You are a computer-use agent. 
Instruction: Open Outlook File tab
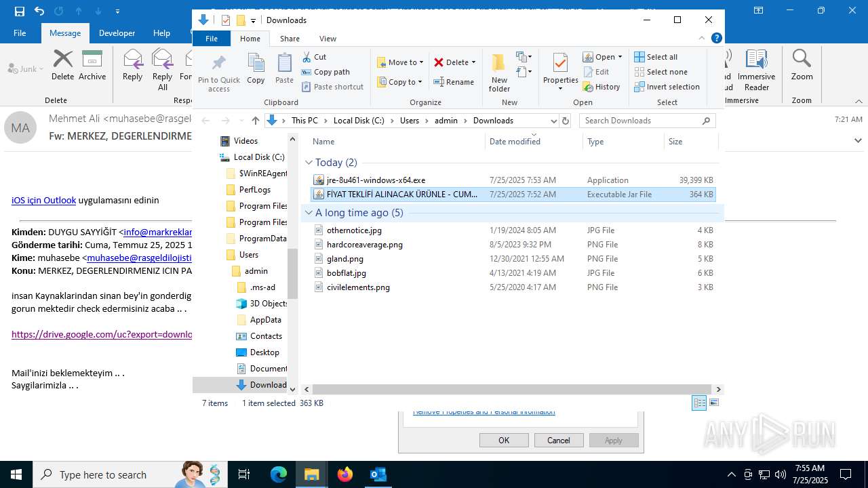[20, 33]
